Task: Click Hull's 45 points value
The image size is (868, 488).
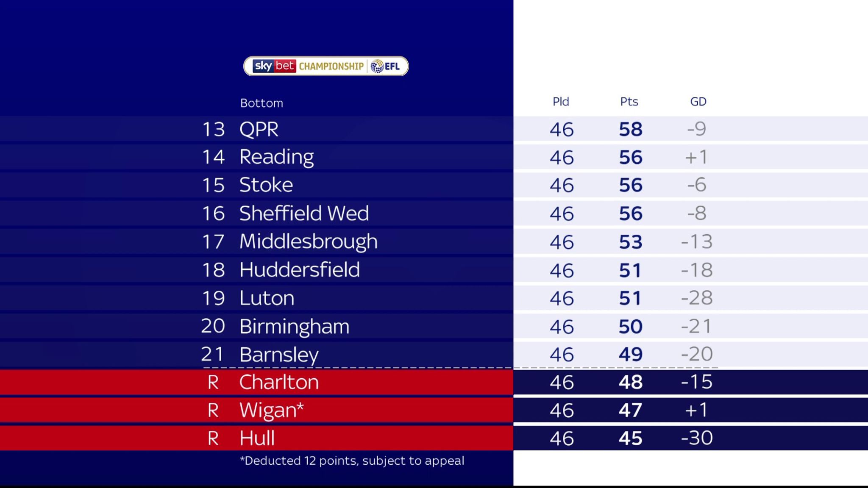Action: coord(630,438)
